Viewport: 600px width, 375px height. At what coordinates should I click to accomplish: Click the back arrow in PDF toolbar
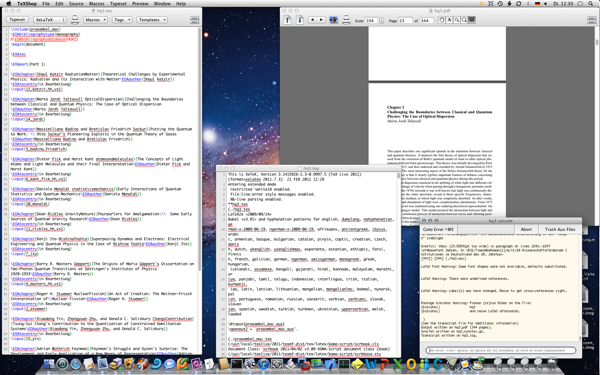pos(313,20)
